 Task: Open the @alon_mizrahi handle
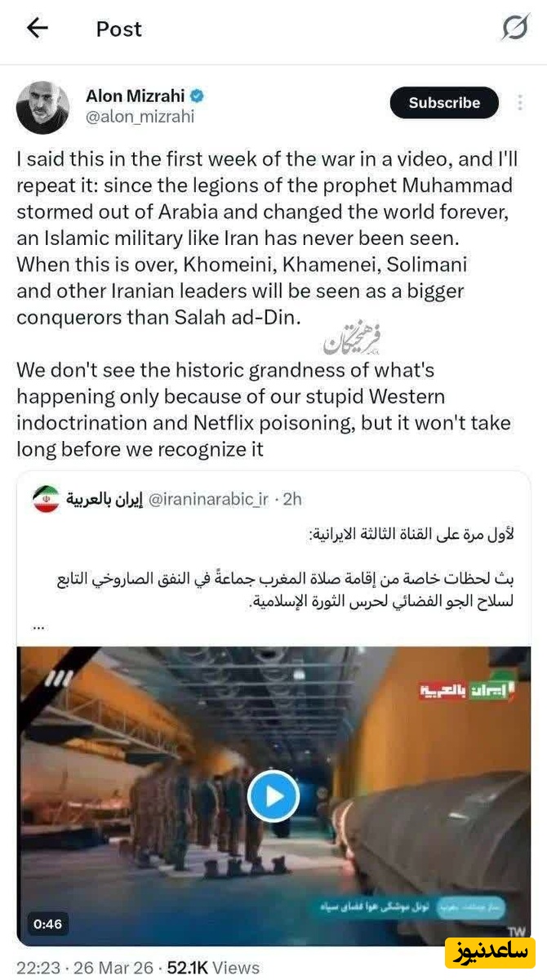pos(140,117)
